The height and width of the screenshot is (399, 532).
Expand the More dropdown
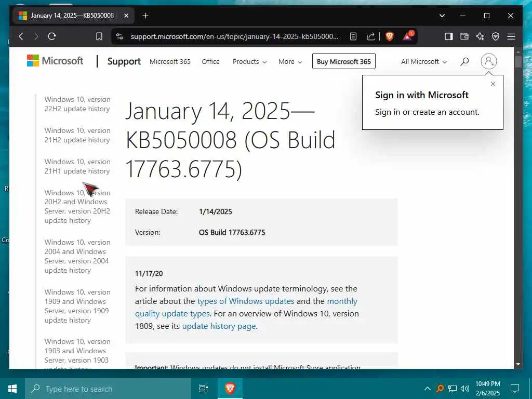click(x=290, y=61)
